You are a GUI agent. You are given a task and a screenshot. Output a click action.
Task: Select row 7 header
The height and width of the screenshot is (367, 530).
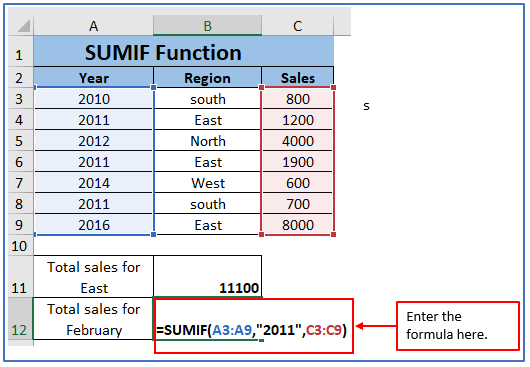click(x=20, y=182)
